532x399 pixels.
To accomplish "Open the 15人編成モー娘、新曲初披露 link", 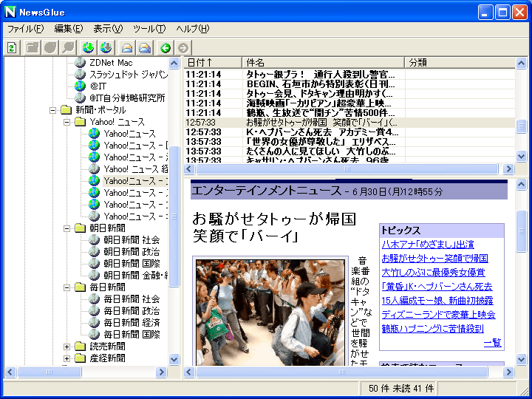I will tap(437, 301).
